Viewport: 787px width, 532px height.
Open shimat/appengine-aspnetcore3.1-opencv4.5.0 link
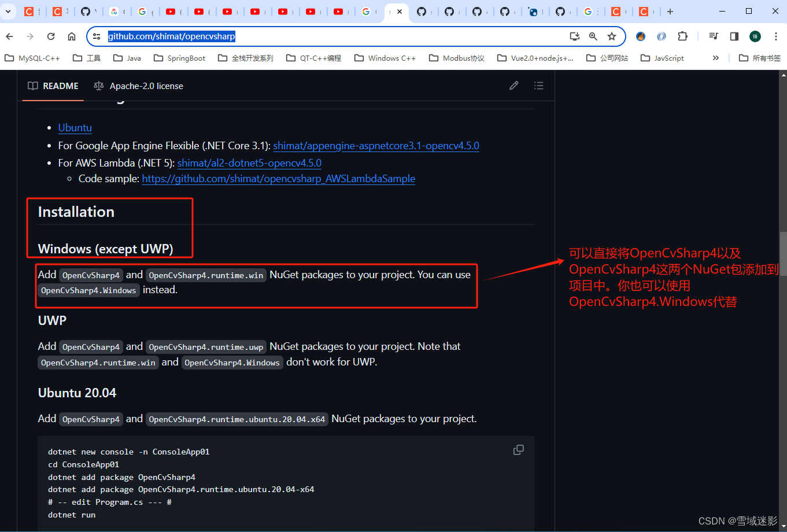point(376,146)
